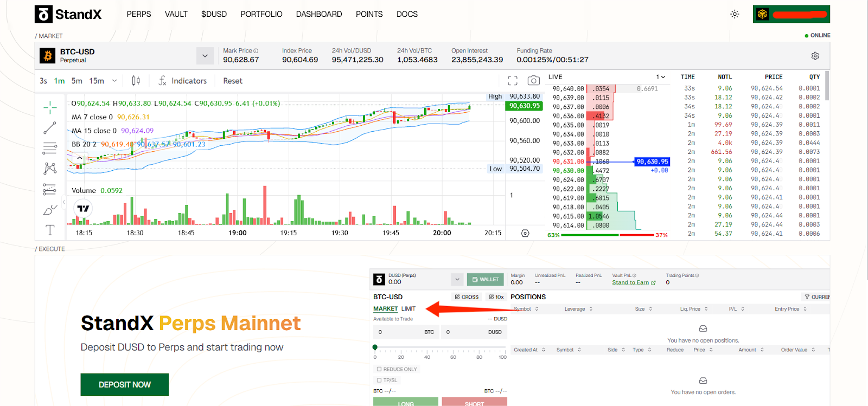Open the VAULT navigation tab

click(x=176, y=14)
